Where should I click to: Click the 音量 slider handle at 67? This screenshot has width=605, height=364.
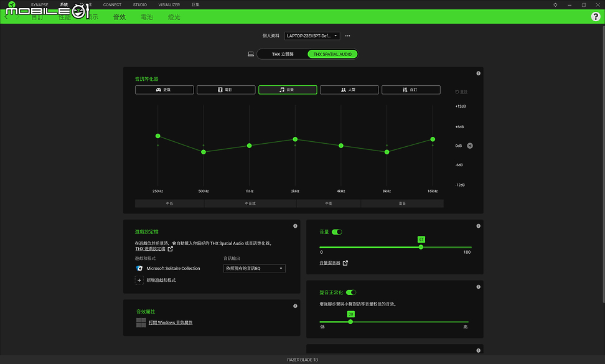[x=421, y=247]
